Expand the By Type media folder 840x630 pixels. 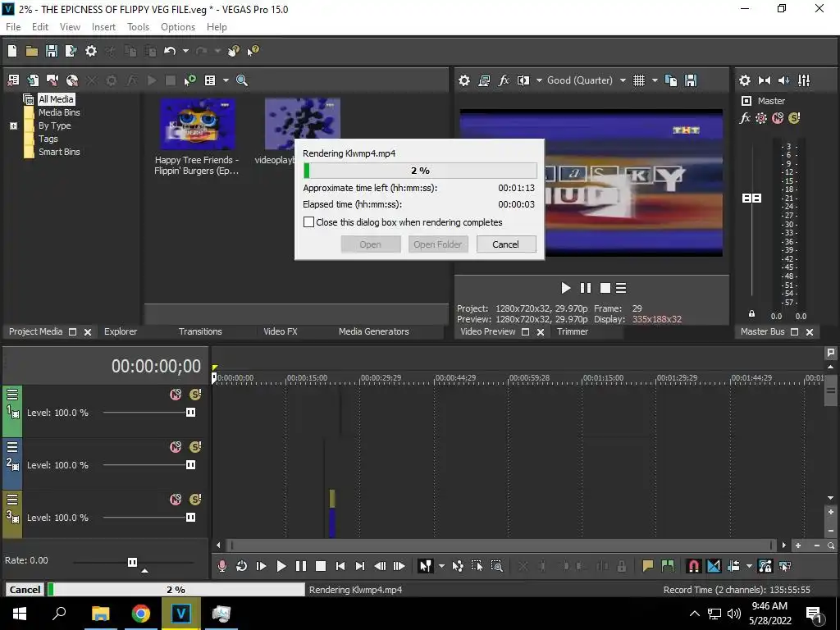pyautogui.click(x=14, y=126)
